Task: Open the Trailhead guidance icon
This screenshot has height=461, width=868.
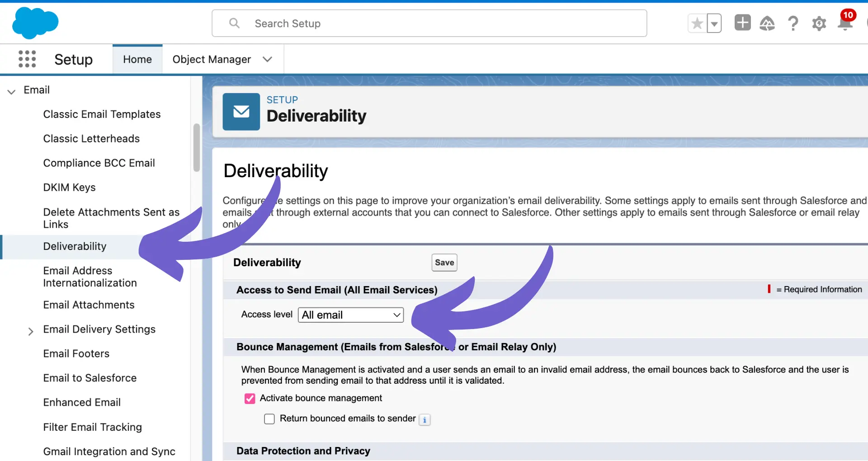Action: [767, 23]
